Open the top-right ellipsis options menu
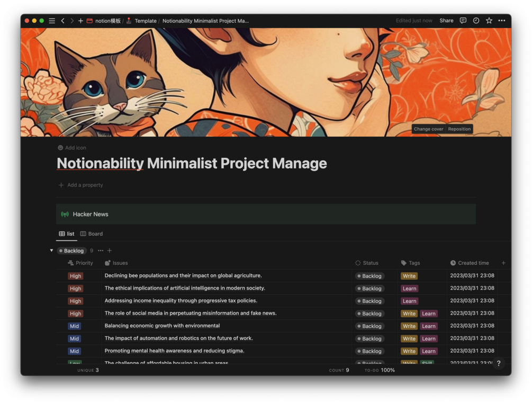 (x=502, y=21)
